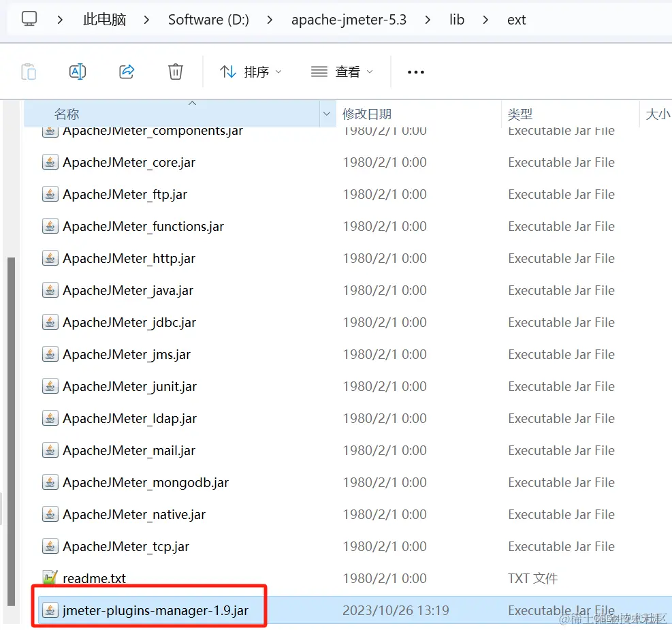Click the Share icon in toolbar

click(x=127, y=72)
